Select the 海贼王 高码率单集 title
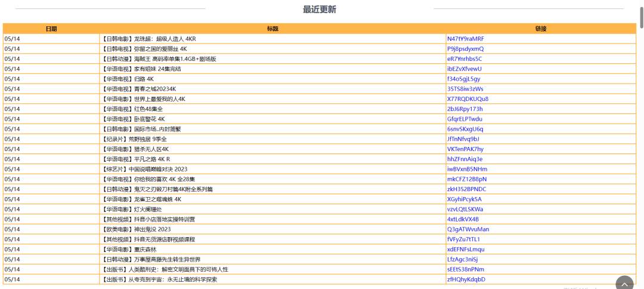This screenshot has height=289, width=644. click(175, 59)
